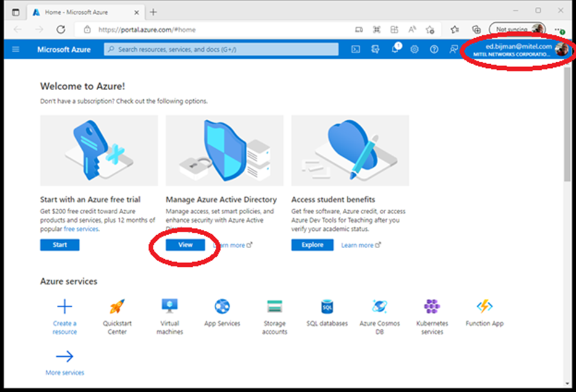Open the Help menu question mark icon
Viewport: 576px width, 392px height.
click(x=434, y=49)
